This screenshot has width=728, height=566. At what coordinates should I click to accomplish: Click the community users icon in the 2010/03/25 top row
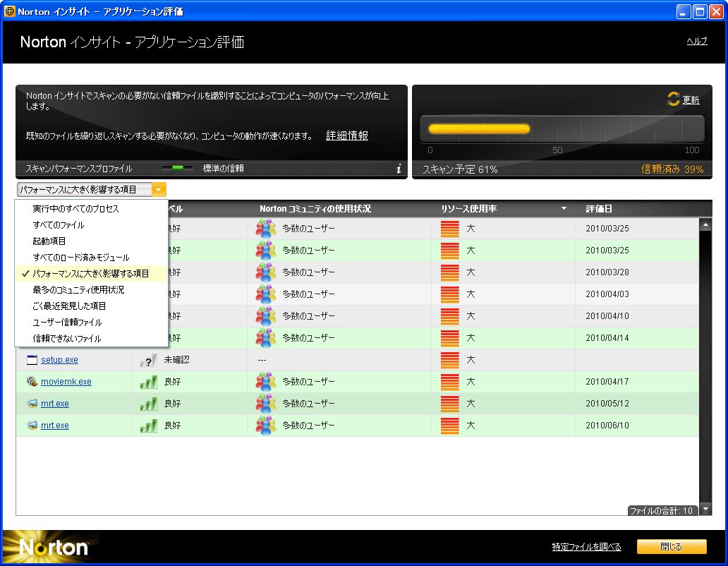point(265,229)
